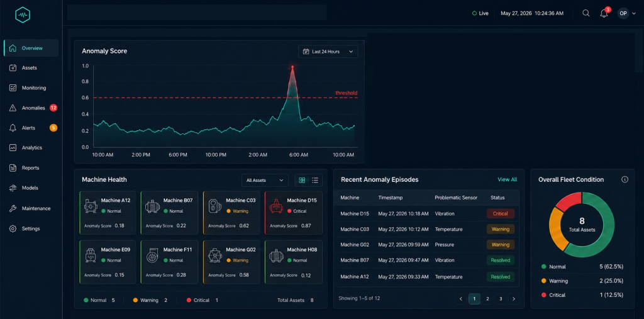The height and width of the screenshot is (319, 644).
Task: Open Maintenance wrench item in sidebar
Action: click(x=31, y=208)
